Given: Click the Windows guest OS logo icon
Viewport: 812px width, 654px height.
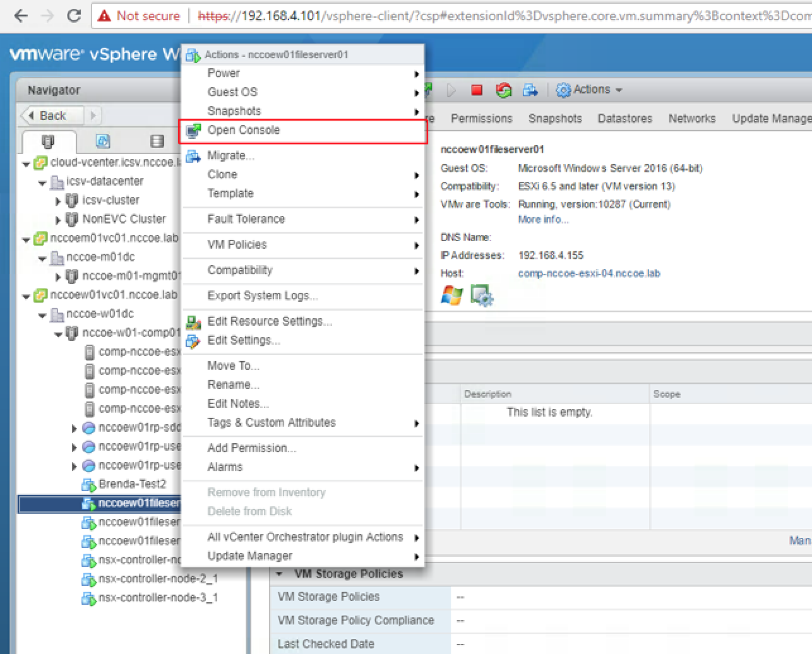Looking at the screenshot, I should pyautogui.click(x=451, y=295).
